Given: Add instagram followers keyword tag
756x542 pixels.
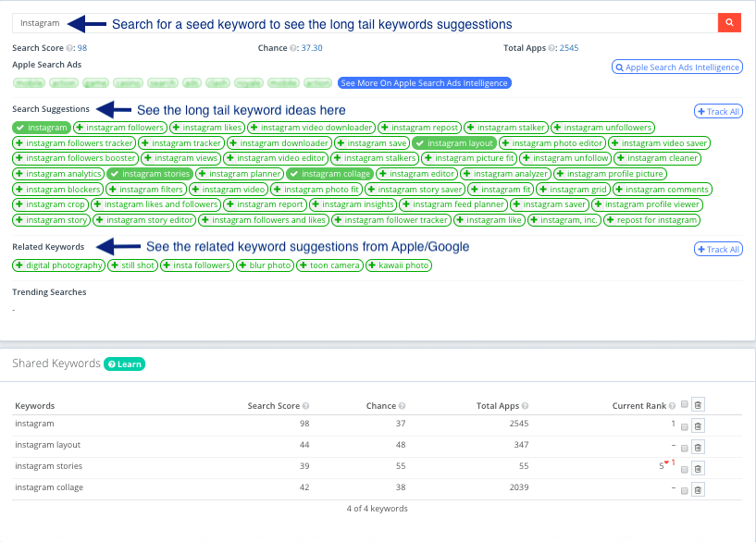Looking at the screenshot, I should (x=120, y=128).
